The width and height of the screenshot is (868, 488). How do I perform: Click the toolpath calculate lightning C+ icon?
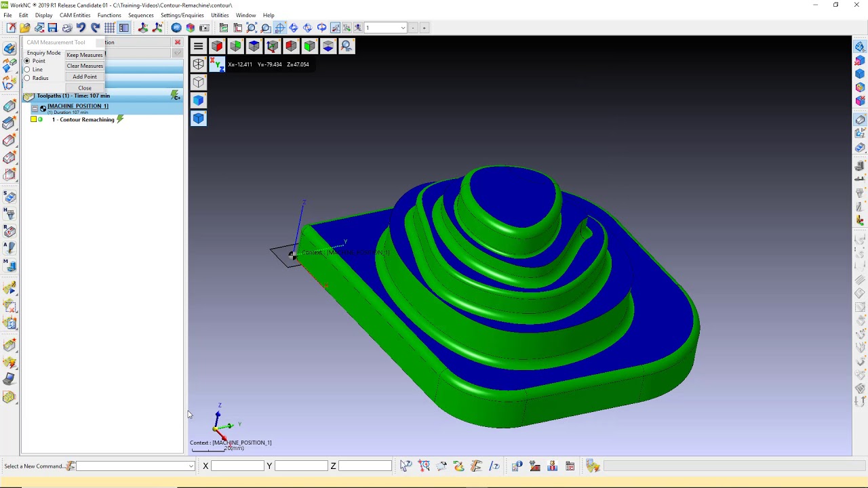click(175, 96)
